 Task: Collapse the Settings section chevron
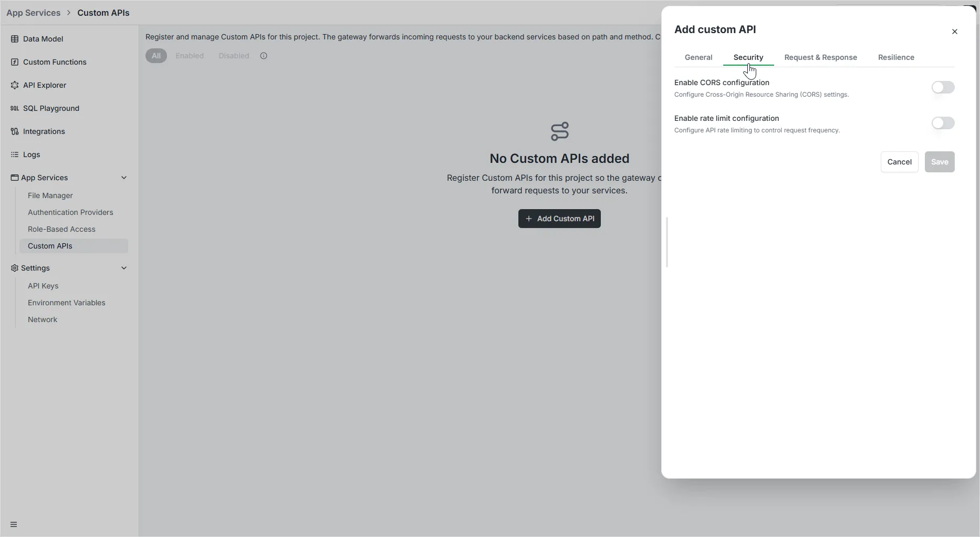tap(124, 268)
